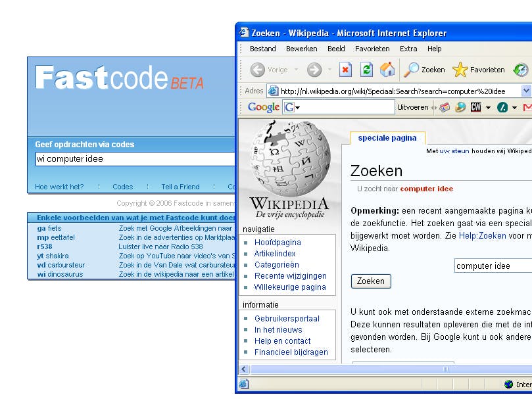Image resolution: width=532 pixels, height=399 pixels.
Task: Open the Beeld menu
Action: (336, 49)
